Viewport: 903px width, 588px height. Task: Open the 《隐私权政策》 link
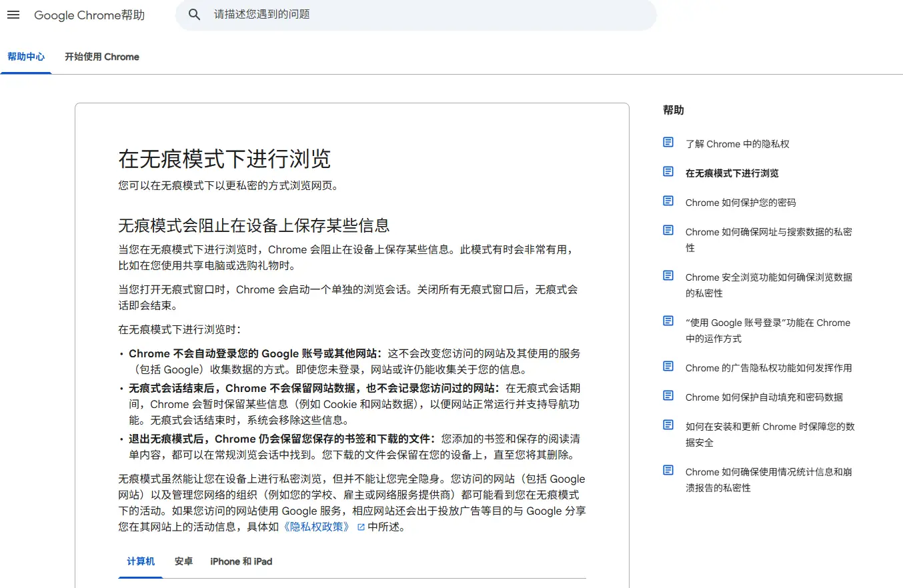point(317,527)
